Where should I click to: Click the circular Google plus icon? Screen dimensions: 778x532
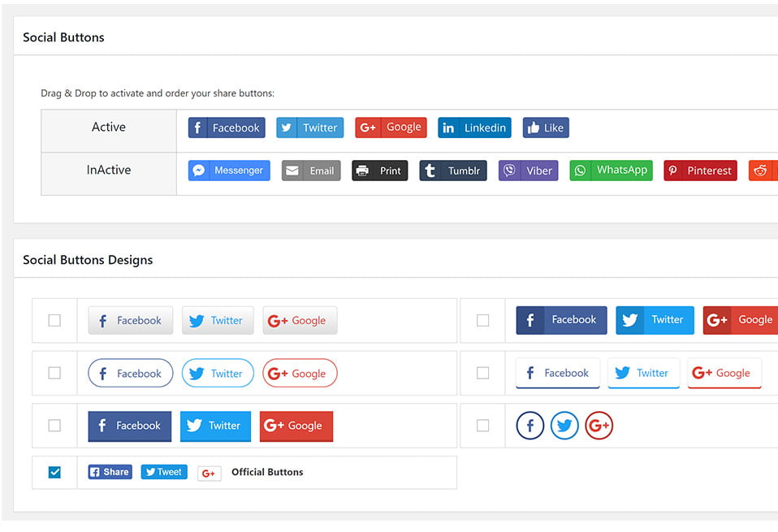pos(599,426)
